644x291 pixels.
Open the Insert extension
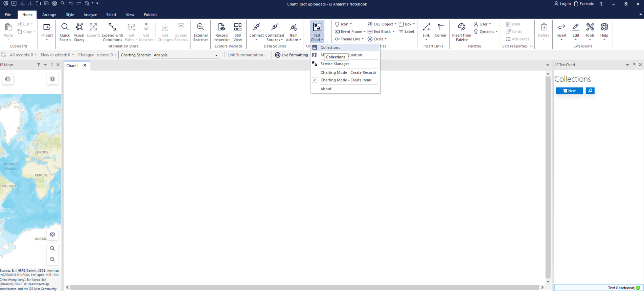pyautogui.click(x=561, y=31)
